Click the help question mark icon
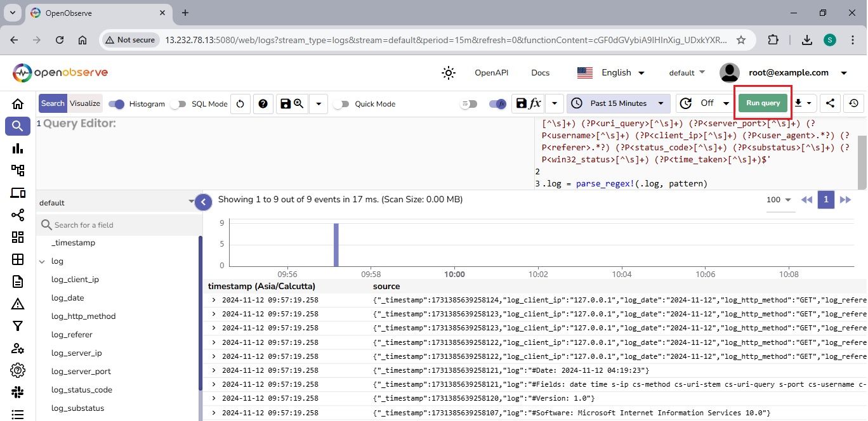This screenshot has width=868, height=421. click(263, 104)
